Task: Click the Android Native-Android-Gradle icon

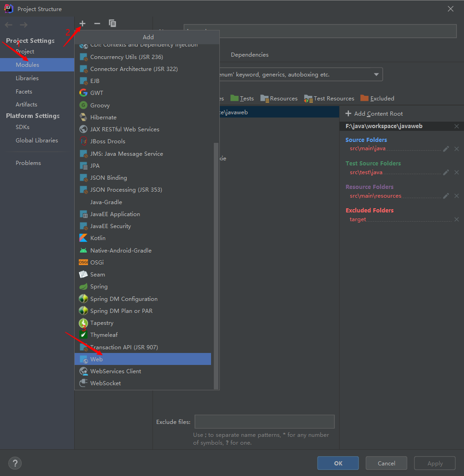Action: coord(83,250)
